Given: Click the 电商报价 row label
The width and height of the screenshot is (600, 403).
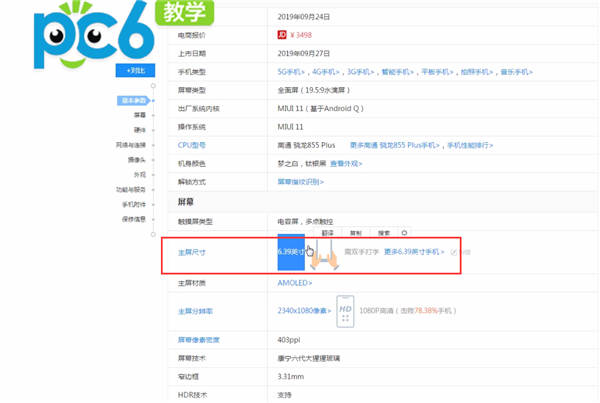Looking at the screenshot, I should click(192, 35).
